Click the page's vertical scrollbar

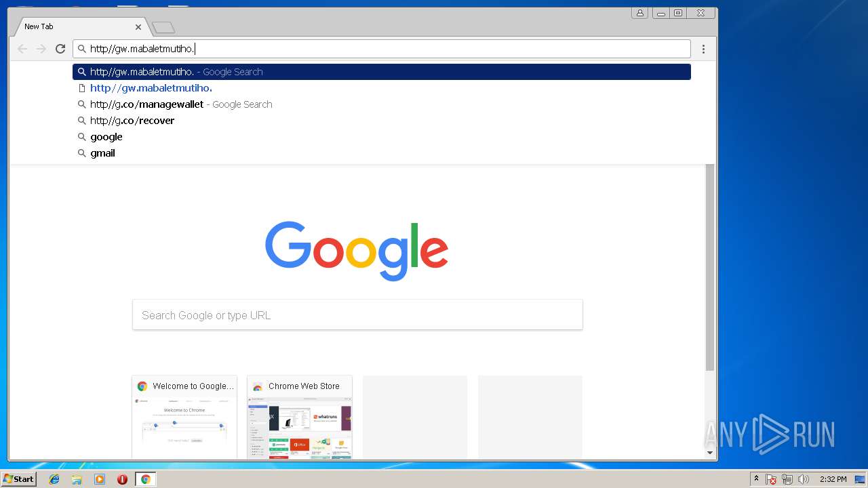coord(710,267)
